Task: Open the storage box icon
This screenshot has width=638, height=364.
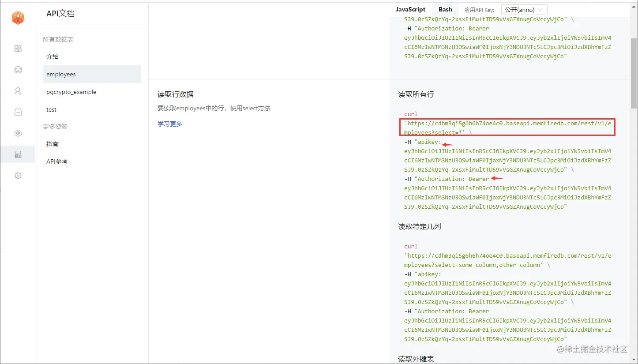Action: 18,112
